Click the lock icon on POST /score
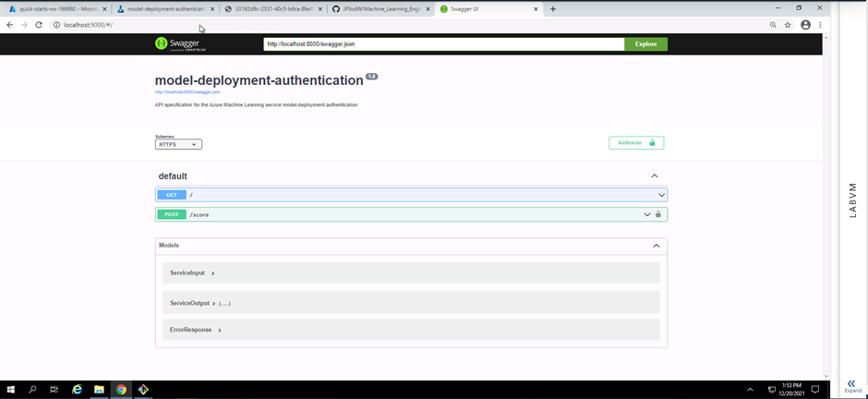This screenshot has width=868, height=399. click(658, 214)
